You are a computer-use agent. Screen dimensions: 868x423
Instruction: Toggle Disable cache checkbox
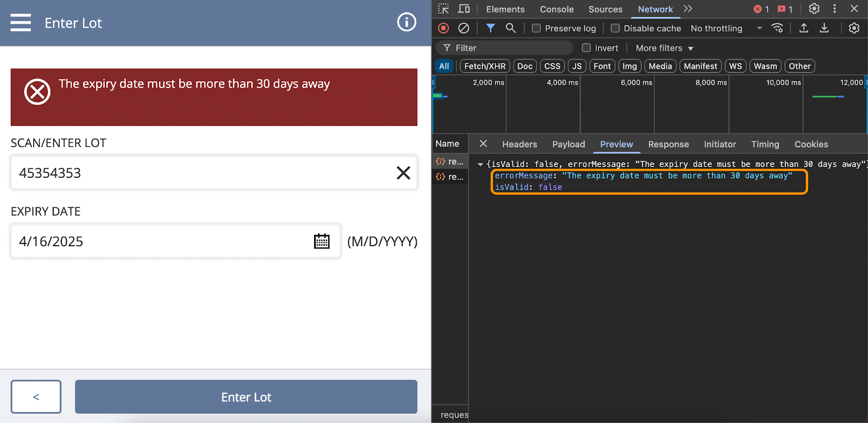click(615, 28)
